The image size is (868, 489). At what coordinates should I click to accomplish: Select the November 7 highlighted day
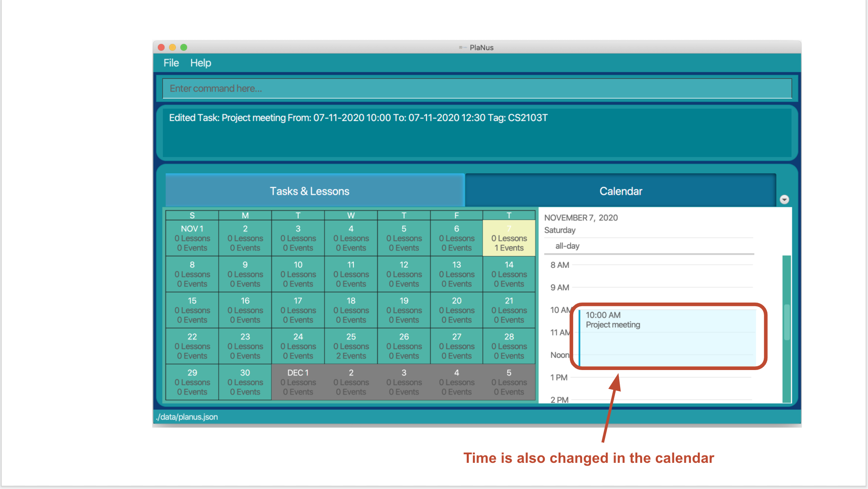click(509, 238)
